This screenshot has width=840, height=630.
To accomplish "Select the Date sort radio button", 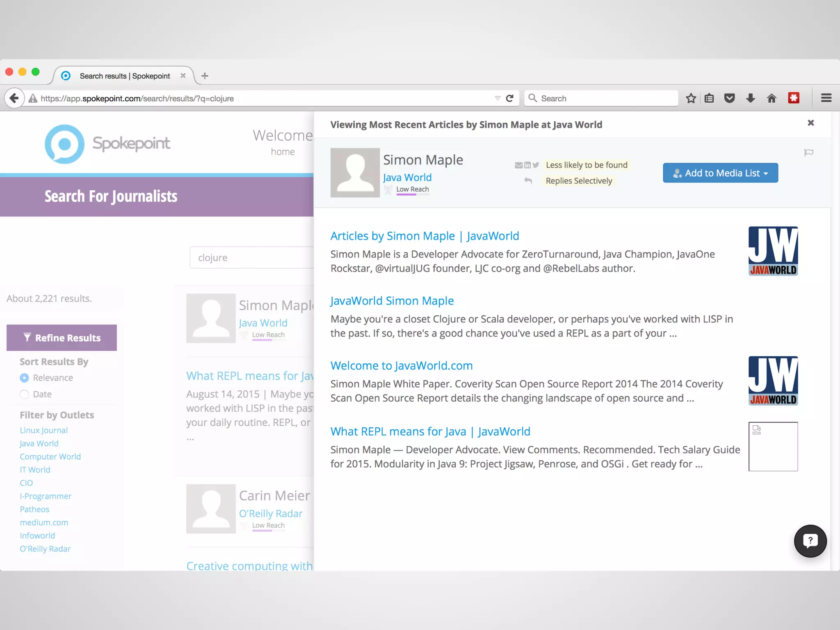I will [x=25, y=394].
